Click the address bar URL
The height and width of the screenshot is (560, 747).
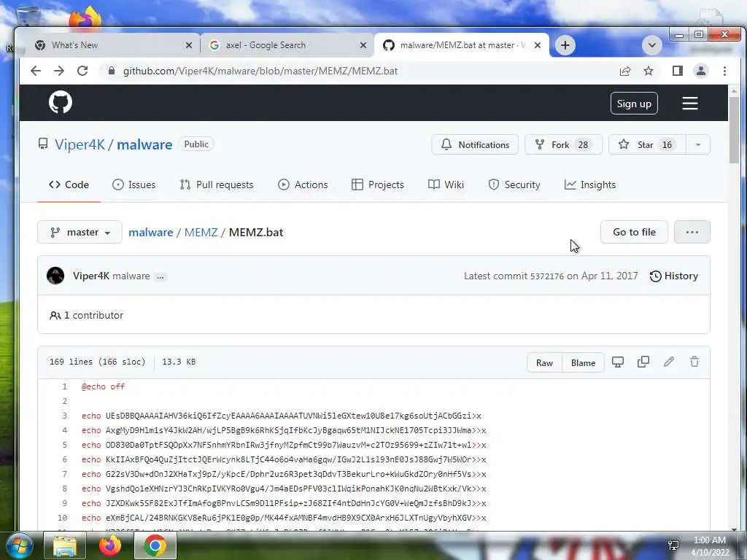click(x=260, y=71)
